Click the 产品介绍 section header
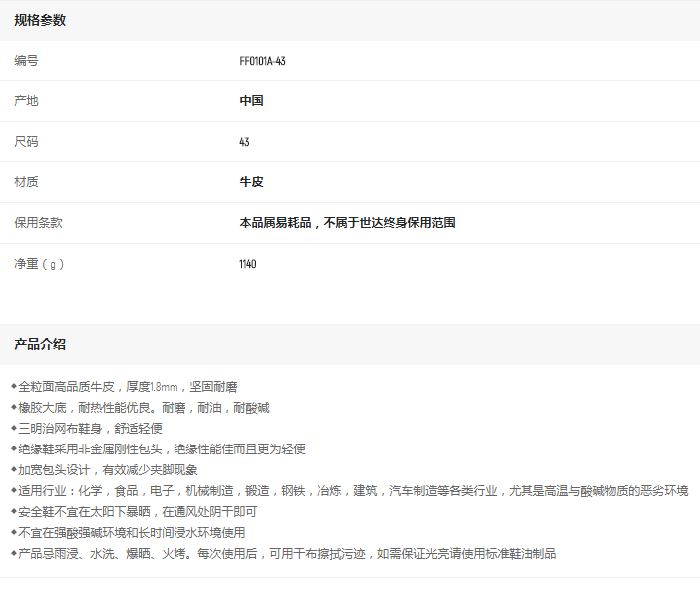The image size is (700, 595). pos(40,344)
